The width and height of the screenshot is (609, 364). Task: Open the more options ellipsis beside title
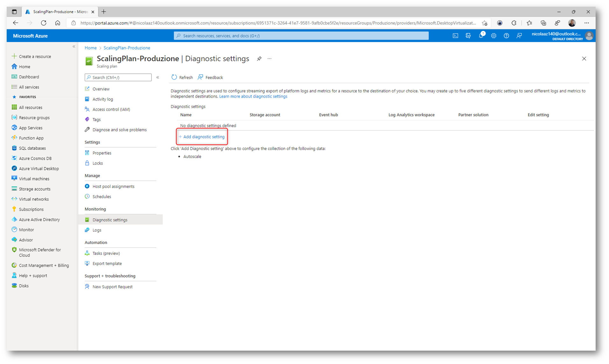pos(269,59)
